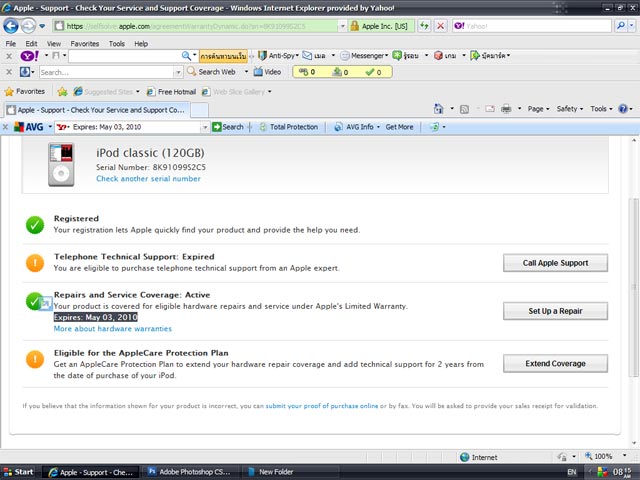The height and width of the screenshot is (480, 640).
Task: Click the Home icon in command bar
Action: pyautogui.click(x=438, y=109)
